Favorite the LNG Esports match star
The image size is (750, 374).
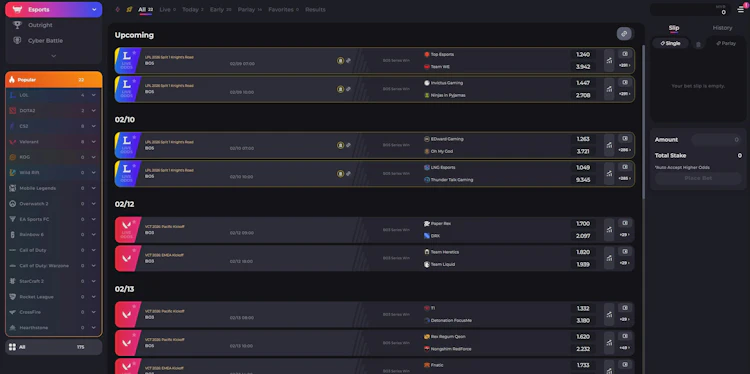click(x=134, y=165)
